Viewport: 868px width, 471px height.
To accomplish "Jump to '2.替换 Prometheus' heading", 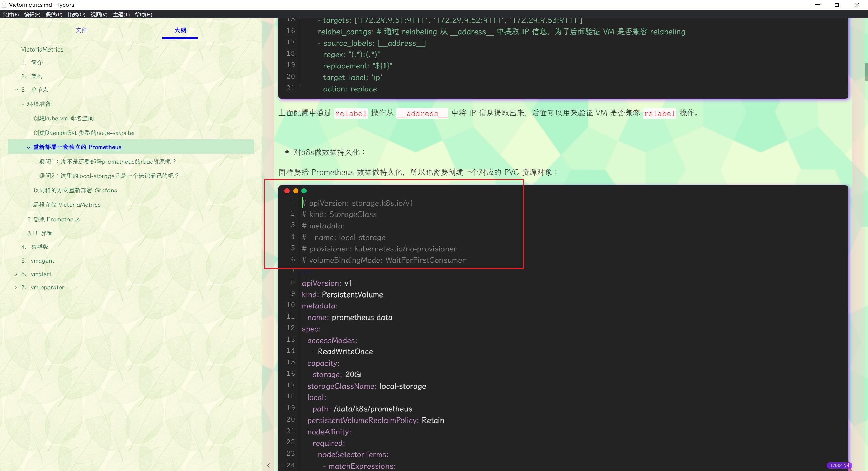I will 53,219.
